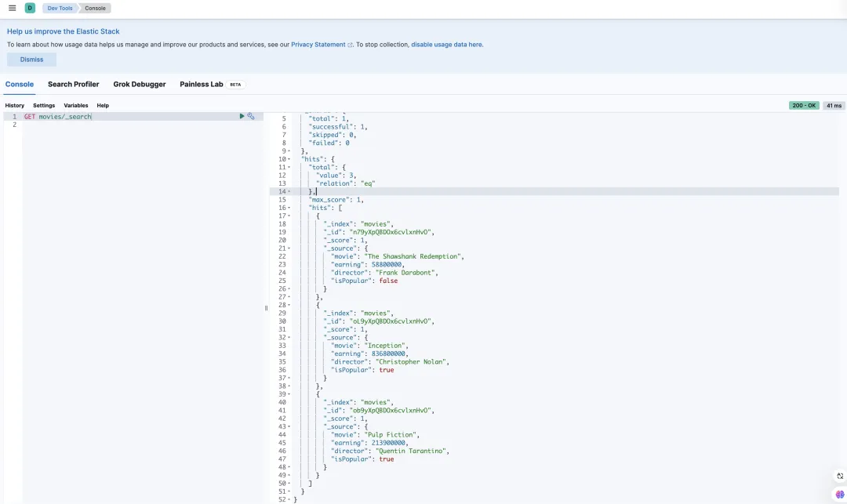Run the request with the green play icon
The height and width of the screenshot is (504, 847).
click(242, 116)
